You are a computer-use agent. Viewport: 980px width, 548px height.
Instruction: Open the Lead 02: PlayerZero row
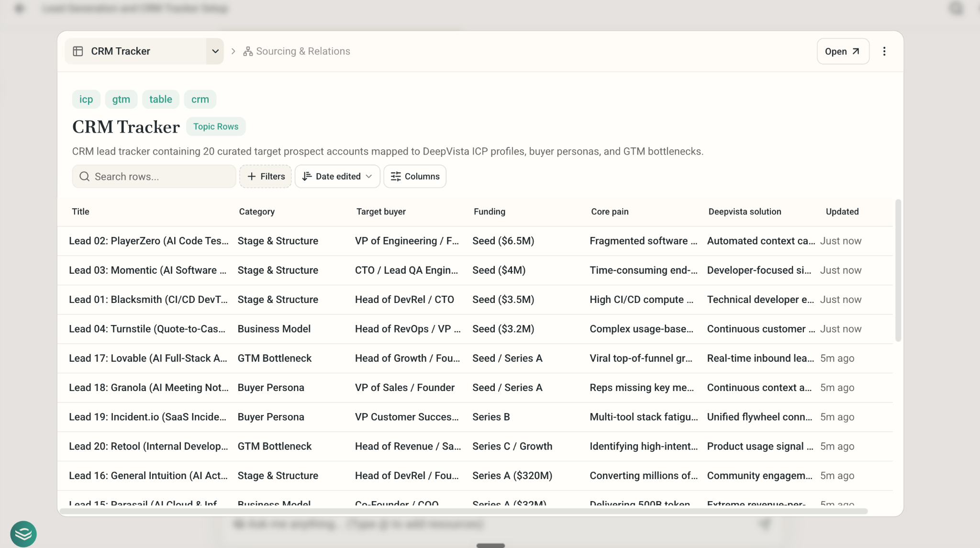475,241
